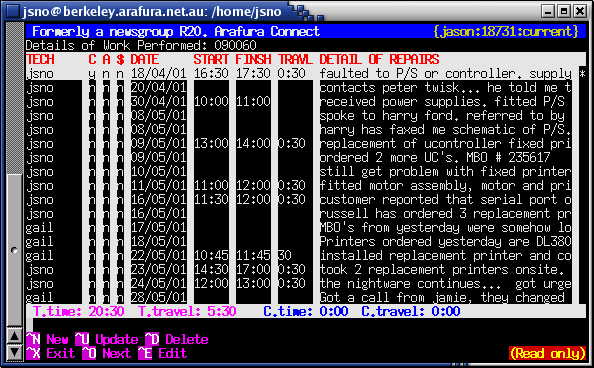The height and width of the screenshot is (368, 594).
Task: Select the DETAIL OF REPAIRS column header
Action: [x=379, y=60]
